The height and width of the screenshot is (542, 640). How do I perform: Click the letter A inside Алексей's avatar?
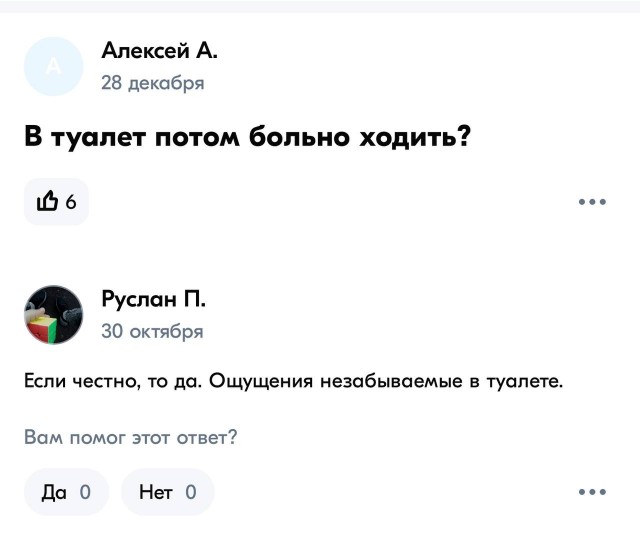tap(53, 66)
